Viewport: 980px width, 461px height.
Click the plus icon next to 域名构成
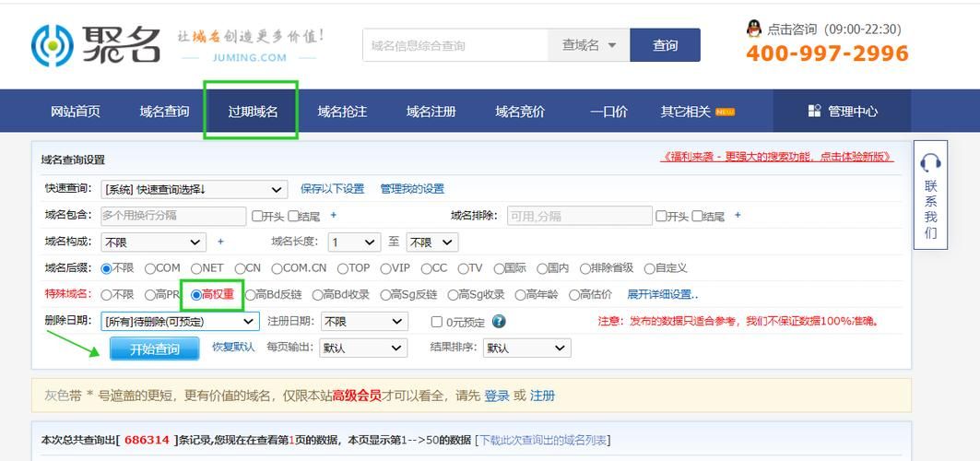pos(220,242)
